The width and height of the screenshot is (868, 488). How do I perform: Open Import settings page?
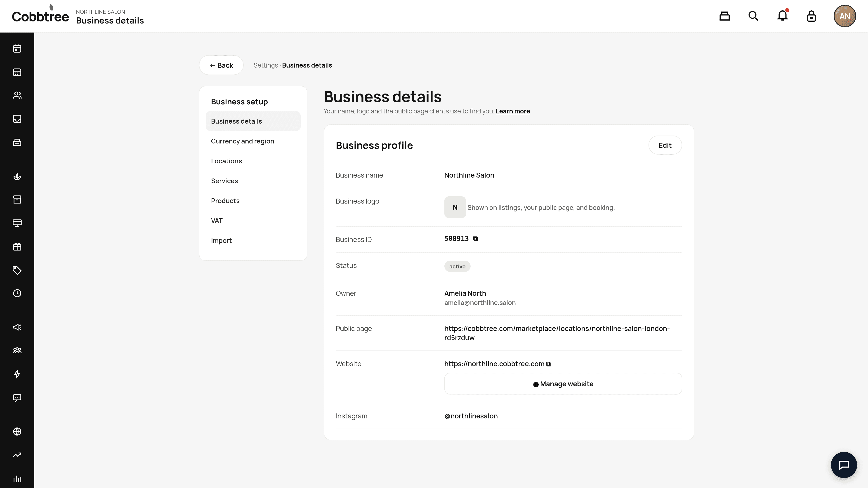[253, 240]
